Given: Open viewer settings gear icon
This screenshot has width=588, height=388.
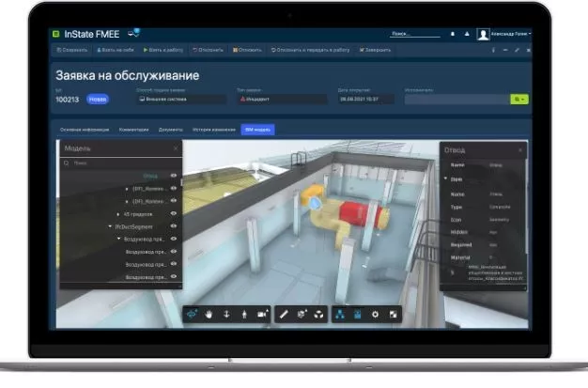Looking at the screenshot, I should (x=375, y=314).
